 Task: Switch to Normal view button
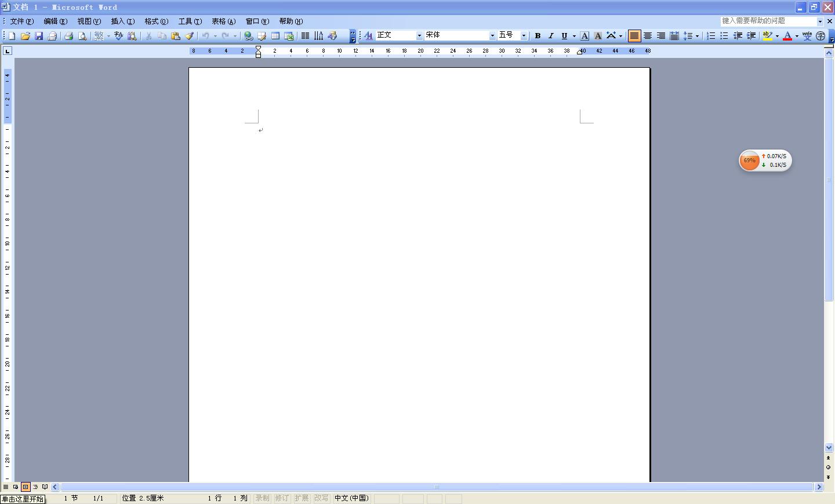(6, 487)
